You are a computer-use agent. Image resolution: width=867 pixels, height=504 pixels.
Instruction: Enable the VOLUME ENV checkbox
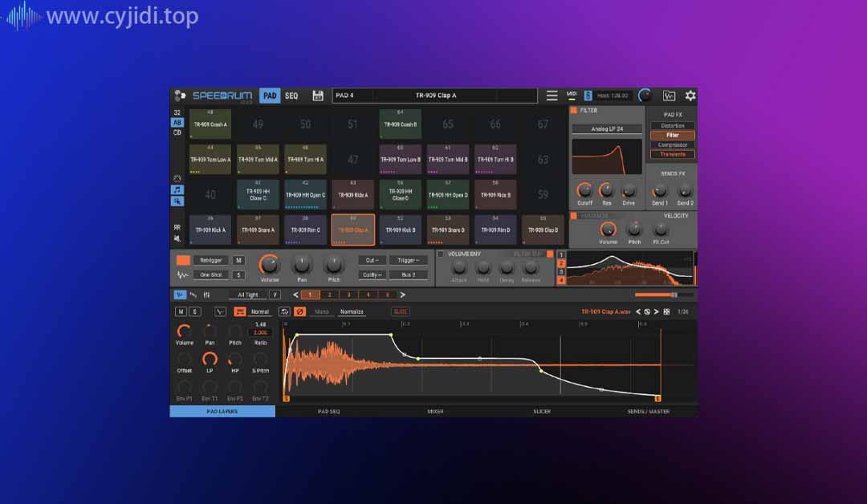(441, 254)
